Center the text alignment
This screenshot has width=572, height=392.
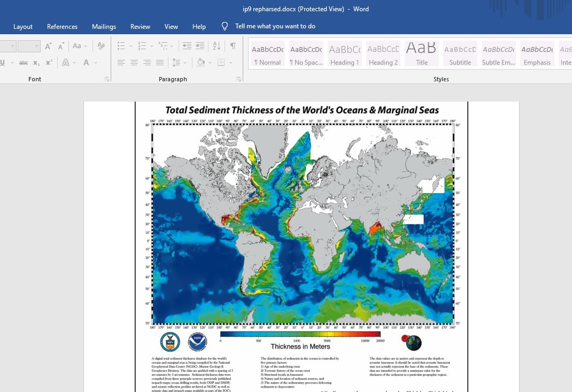134,63
